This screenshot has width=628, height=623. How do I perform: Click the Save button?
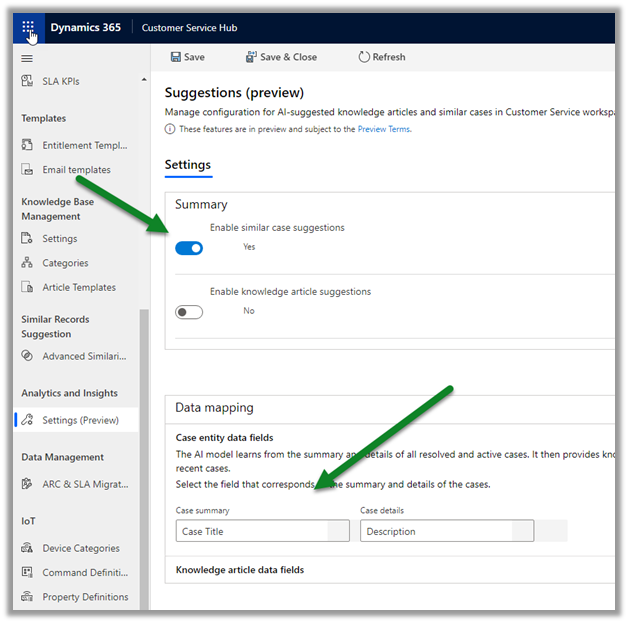pos(188,57)
